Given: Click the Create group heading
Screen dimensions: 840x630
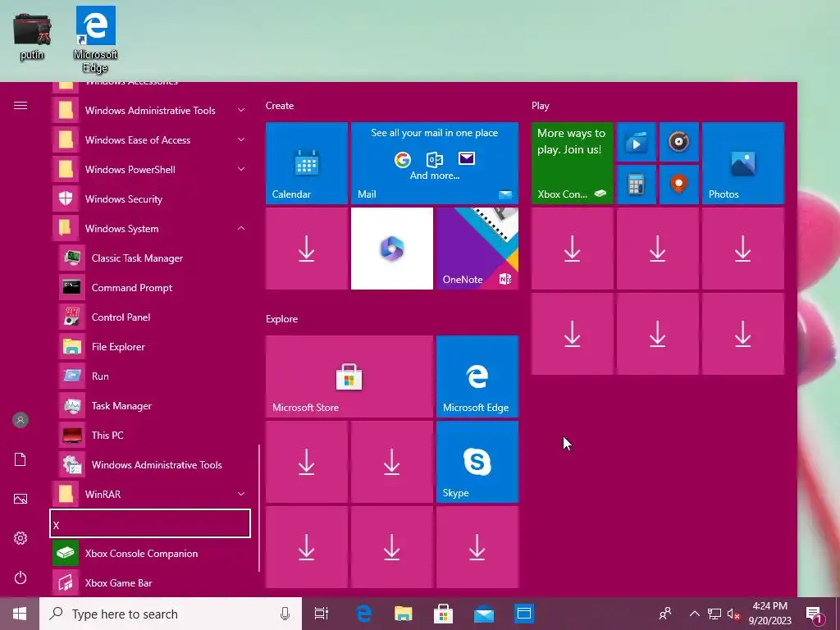Looking at the screenshot, I should pyautogui.click(x=280, y=106).
